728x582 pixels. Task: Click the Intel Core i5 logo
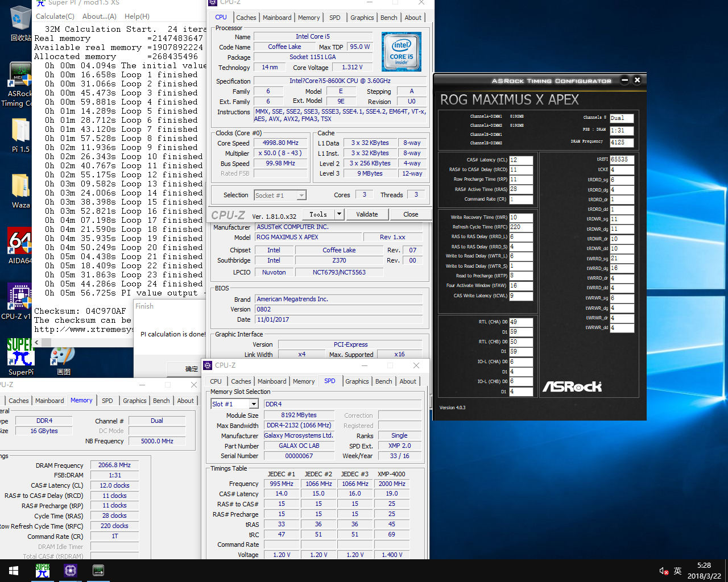tap(402, 52)
